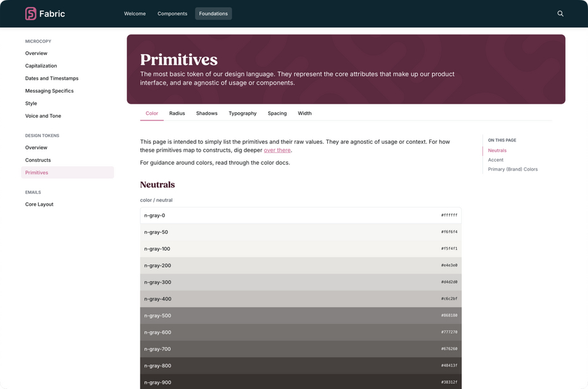
Task: Open the Typography tab
Action: tap(242, 113)
